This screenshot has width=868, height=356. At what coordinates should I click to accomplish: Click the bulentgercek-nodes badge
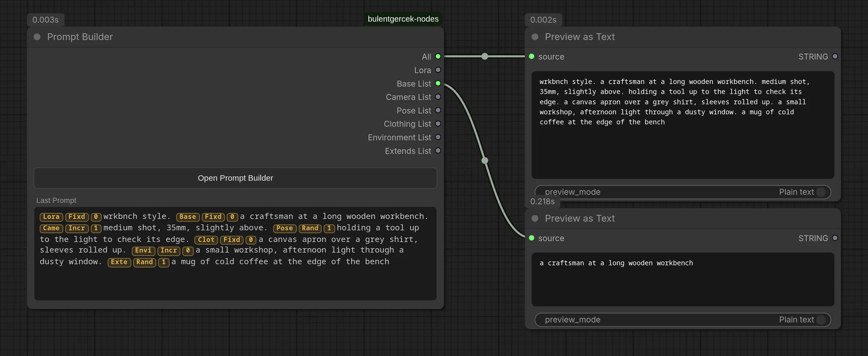403,19
